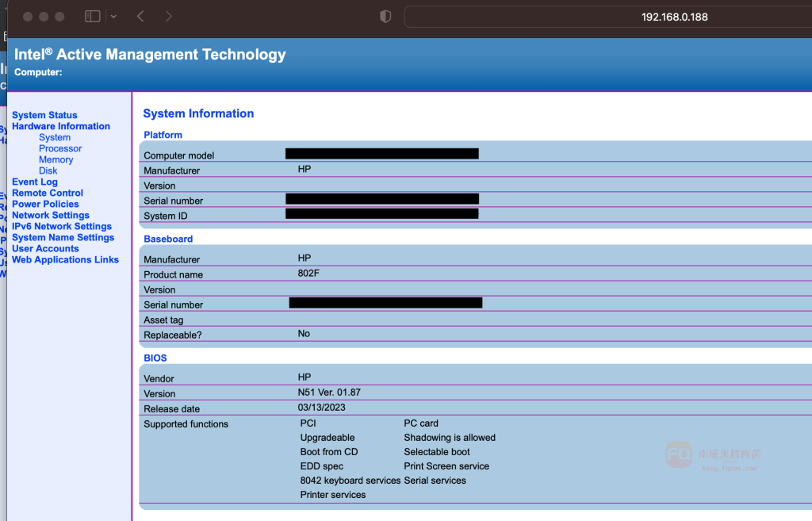812x521 pixels.
Task: Click the address bar showing 192.168.0.188
Action: click(674, 17)
